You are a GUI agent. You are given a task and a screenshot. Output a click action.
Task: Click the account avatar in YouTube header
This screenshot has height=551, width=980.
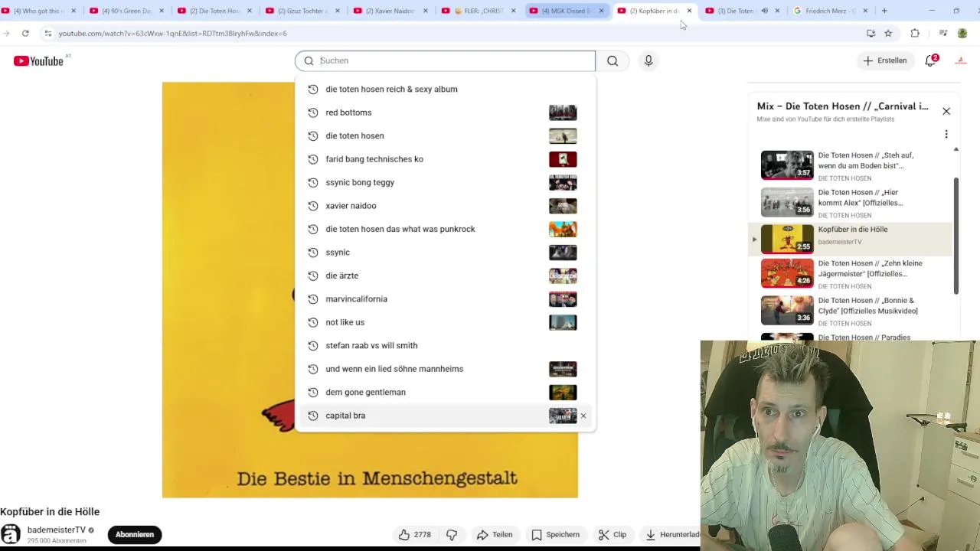pyautogui.click(x=961, y=60)
